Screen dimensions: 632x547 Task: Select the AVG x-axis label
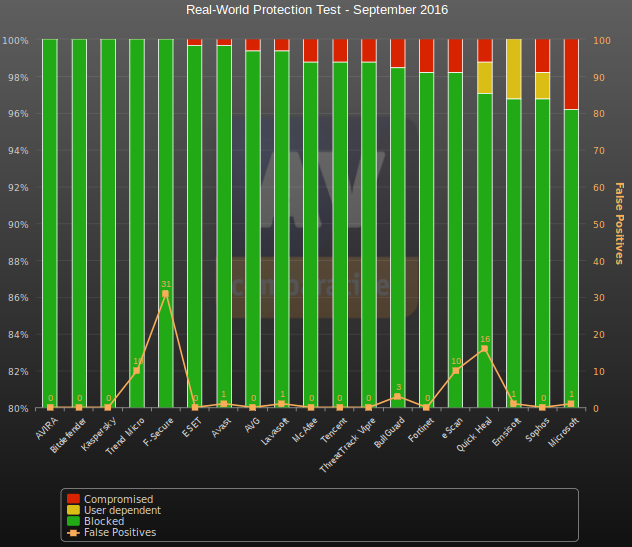click(252, 425)
